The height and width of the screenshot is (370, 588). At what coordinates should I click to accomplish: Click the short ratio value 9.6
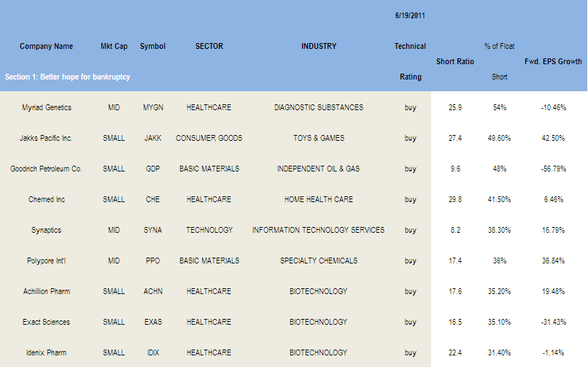click(455, 169)
